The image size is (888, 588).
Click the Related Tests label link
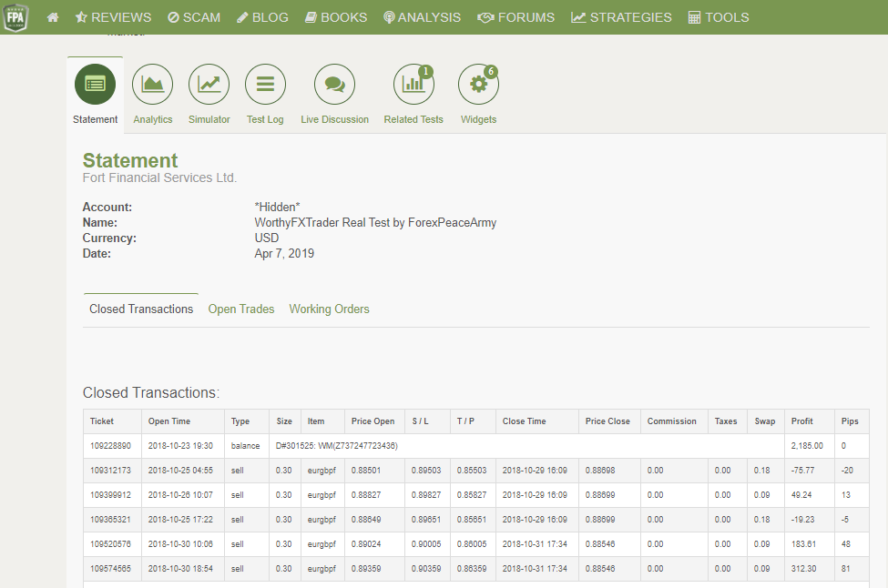(x=413, y=119)
